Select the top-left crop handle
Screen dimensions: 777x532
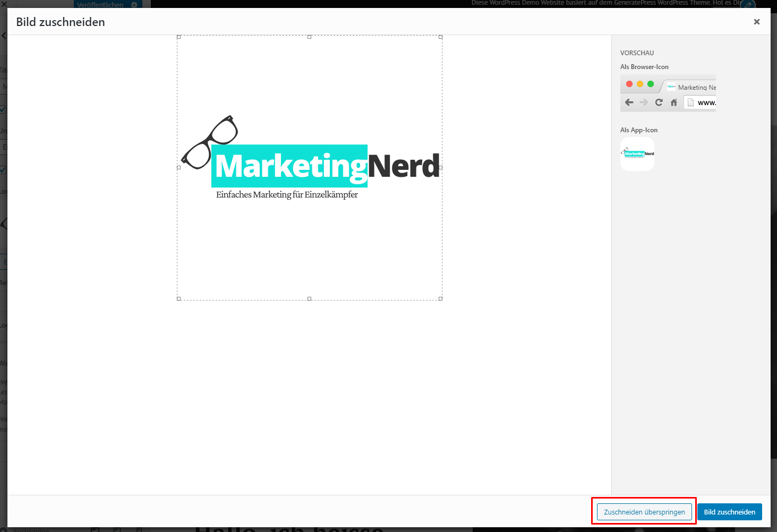(x=179, y=37)
